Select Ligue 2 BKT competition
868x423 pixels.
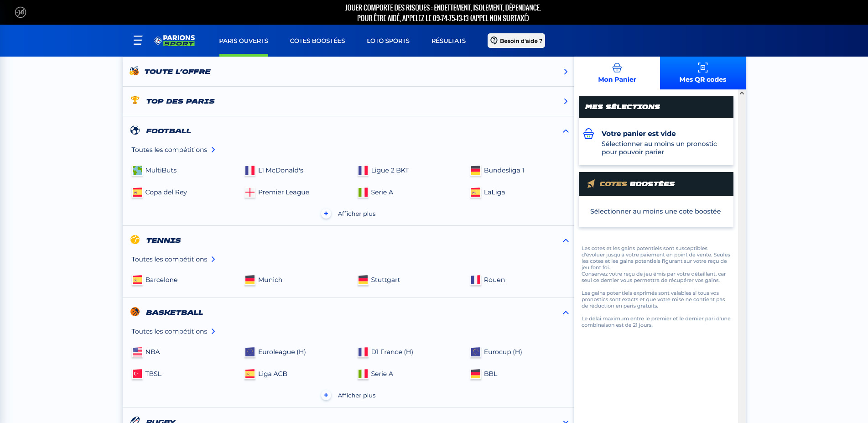coord(384,170)
